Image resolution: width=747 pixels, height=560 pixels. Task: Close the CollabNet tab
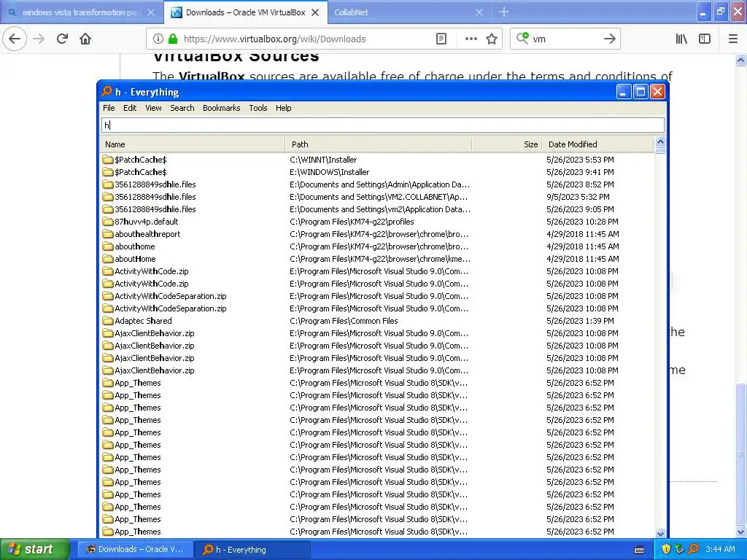479,12
